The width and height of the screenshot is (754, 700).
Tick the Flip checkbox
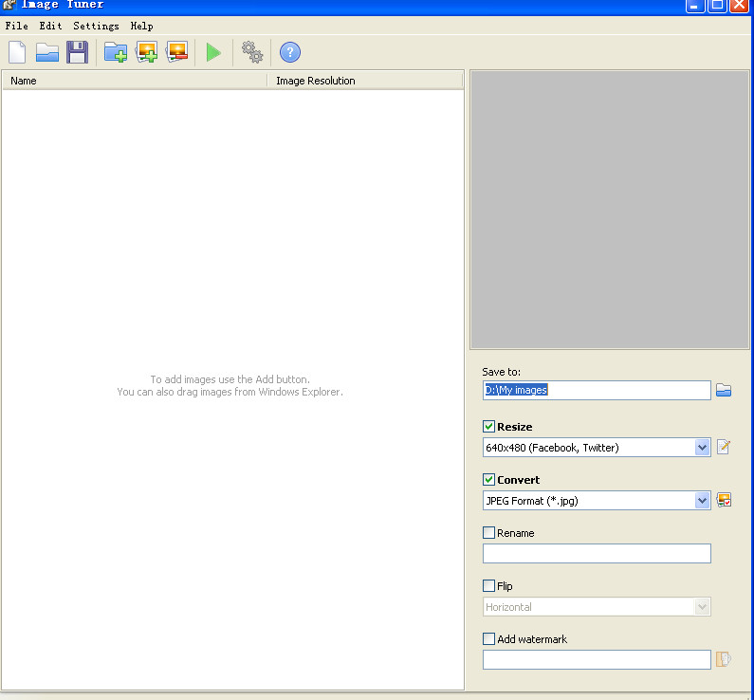(x=489, y=586)
